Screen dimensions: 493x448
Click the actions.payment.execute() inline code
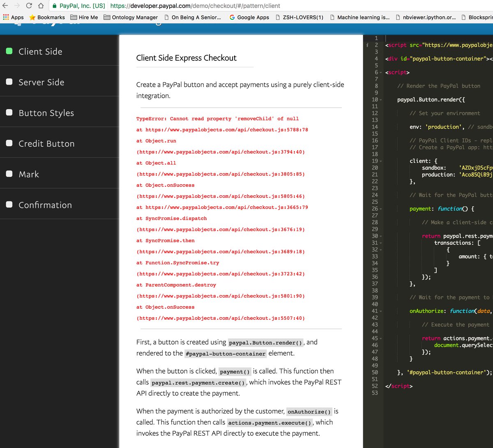[270, 423]
